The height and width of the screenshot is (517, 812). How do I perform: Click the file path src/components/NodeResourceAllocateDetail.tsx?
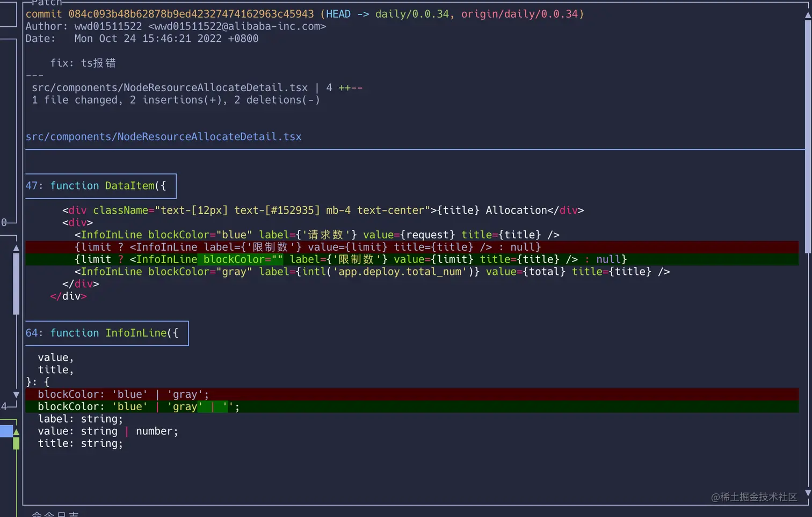tap(164, 136)
